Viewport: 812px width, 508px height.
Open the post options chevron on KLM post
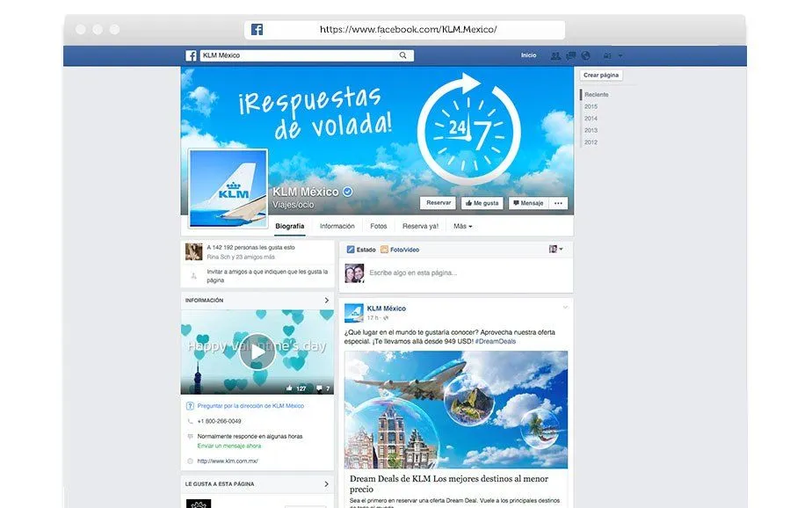565,308
